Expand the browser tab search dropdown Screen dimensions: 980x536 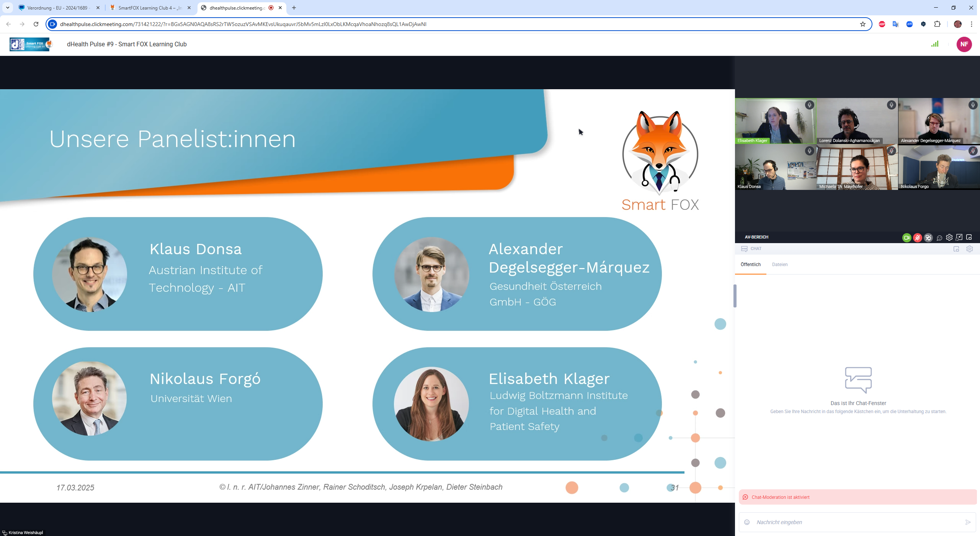pyautogui.click(x=8, y=8)
